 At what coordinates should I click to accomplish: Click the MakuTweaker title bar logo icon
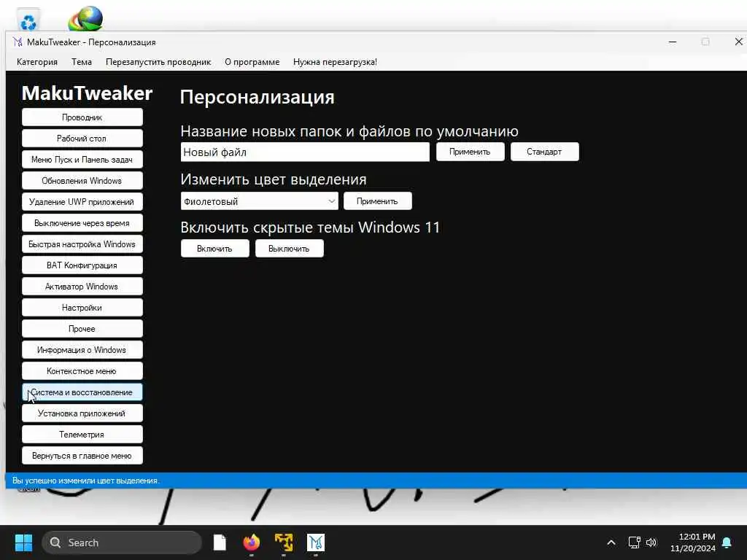[x=18, y=42]
